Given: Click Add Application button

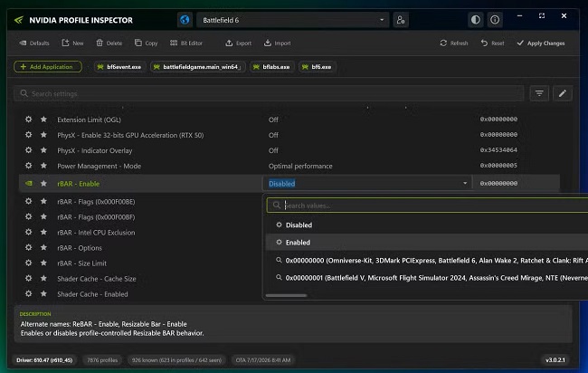Looking at the screenshot, I should 48,67.
